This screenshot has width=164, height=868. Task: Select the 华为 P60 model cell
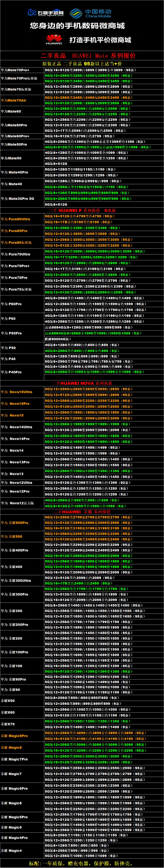[22, 318]
